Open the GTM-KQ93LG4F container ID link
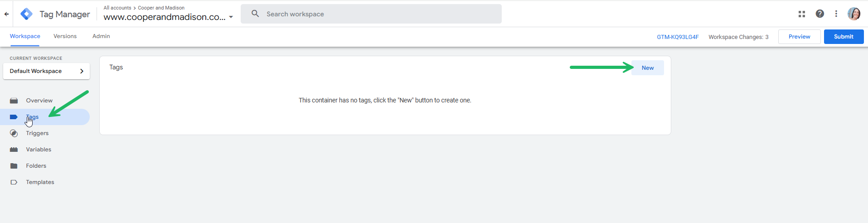The width and height of the screenshot is (868, 223). tap(678, 37)
